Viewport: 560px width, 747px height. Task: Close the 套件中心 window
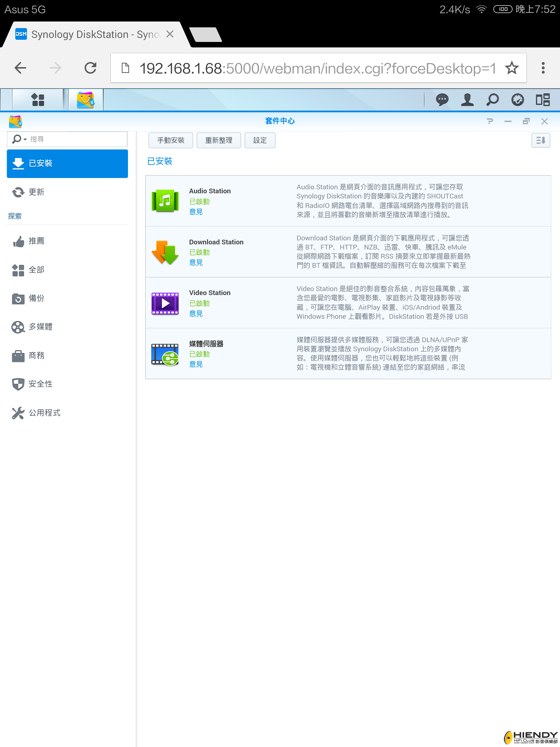coord(544,121)
